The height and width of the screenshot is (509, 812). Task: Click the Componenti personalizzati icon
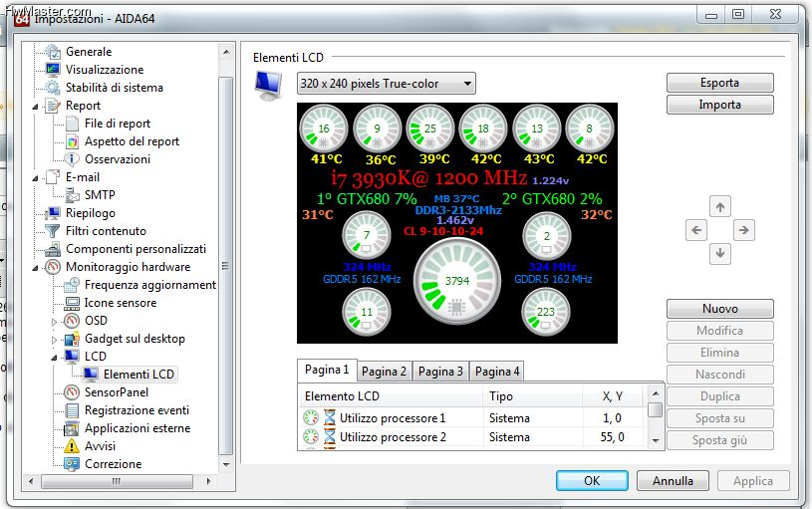coord(52,249)
